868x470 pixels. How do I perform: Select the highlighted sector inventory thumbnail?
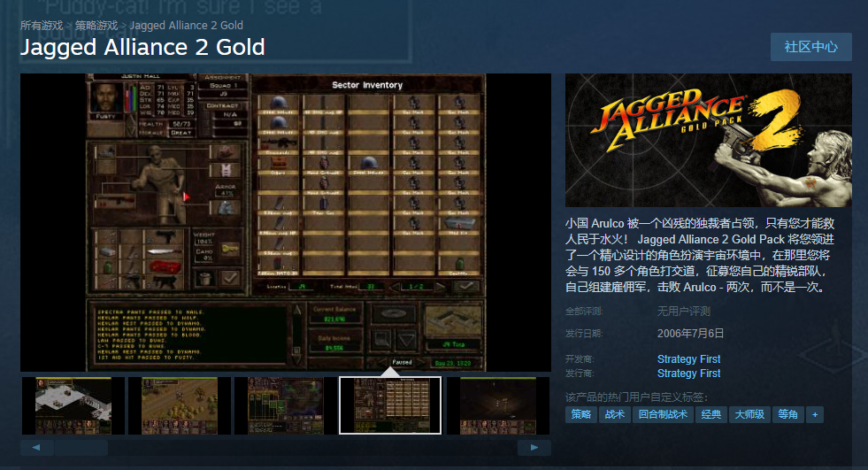390,405
